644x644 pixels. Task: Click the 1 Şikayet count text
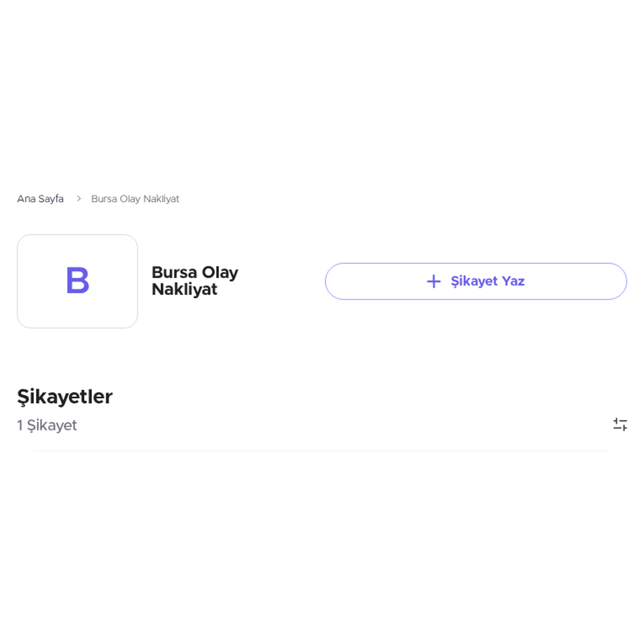pos(47,425)
